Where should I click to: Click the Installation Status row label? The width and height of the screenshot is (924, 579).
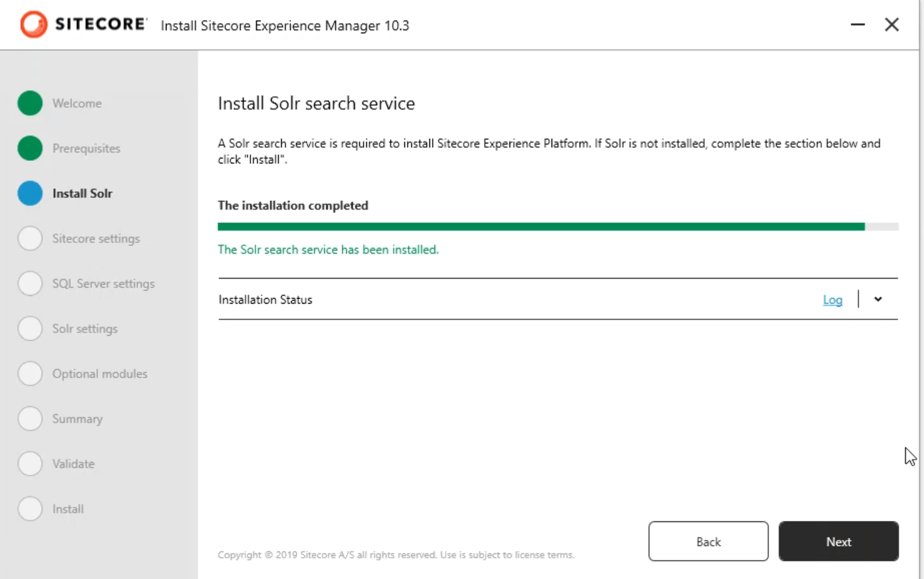tap(265, 300)
